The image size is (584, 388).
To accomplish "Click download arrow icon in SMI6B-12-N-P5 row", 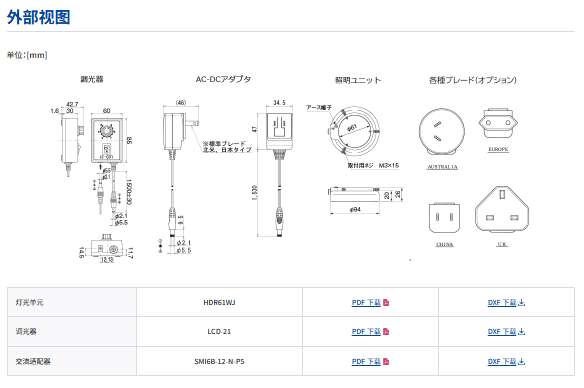I will (x=521, y=361).
